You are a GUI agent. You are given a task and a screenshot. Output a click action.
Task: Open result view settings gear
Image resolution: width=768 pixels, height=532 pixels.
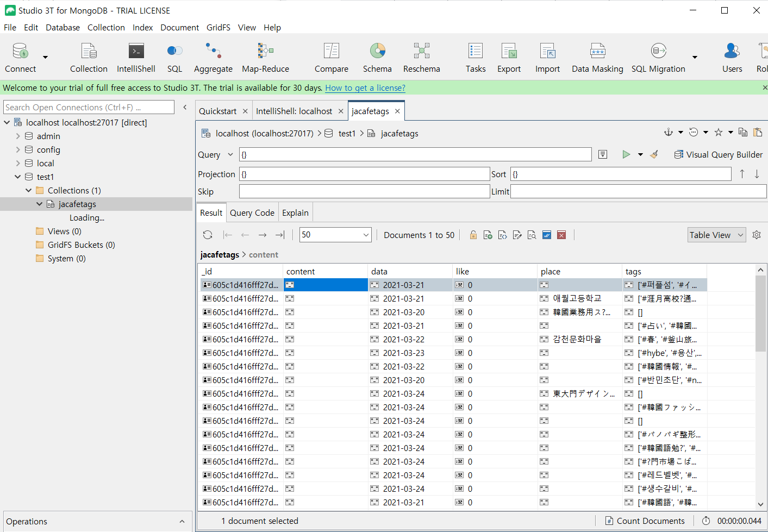(x=757, y=235)
